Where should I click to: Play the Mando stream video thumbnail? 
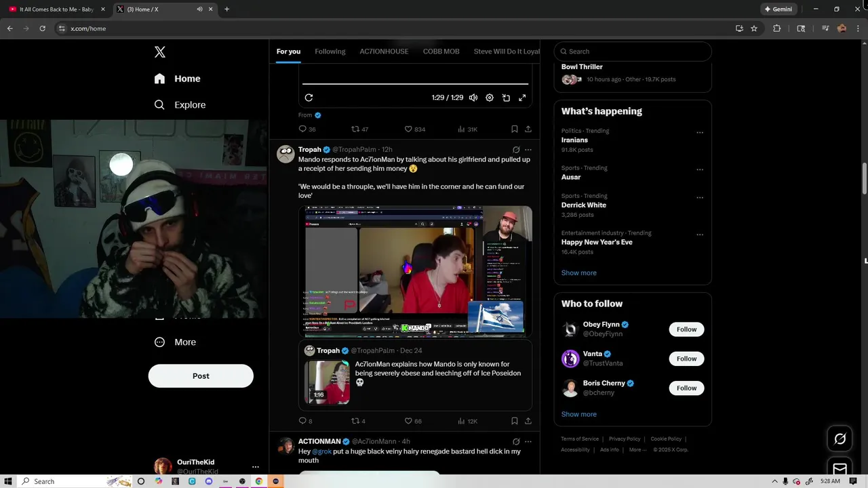[x=415, y=271]
